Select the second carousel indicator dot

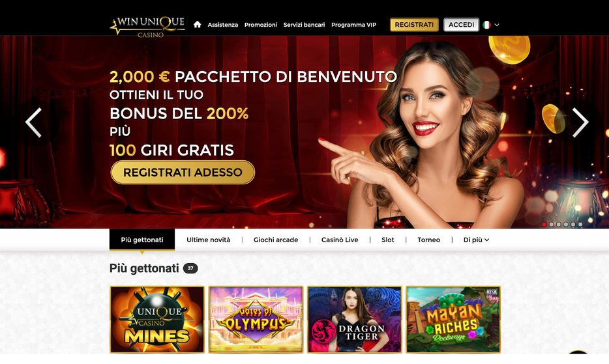(x=552, y=224)
